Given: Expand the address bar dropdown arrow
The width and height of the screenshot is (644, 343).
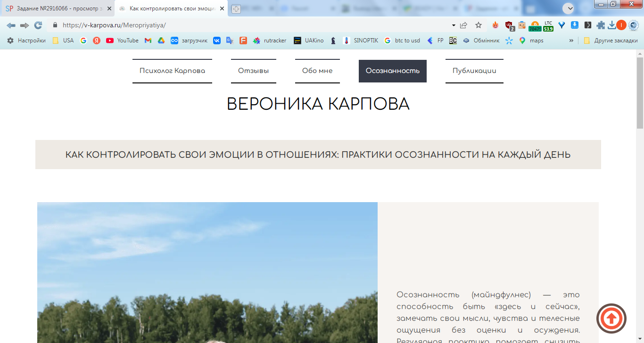Looking at the screenshot, I should click(454, 25).
